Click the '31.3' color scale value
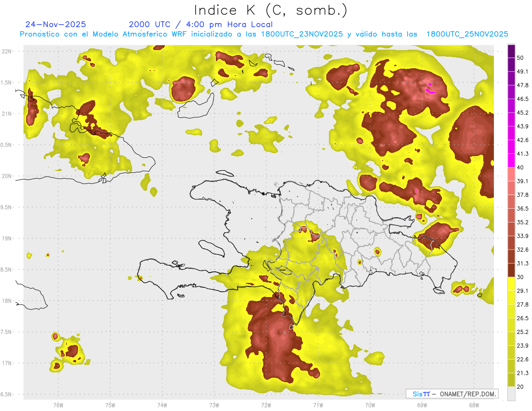Viewport: 532px width, 411px height. [523, 263]
